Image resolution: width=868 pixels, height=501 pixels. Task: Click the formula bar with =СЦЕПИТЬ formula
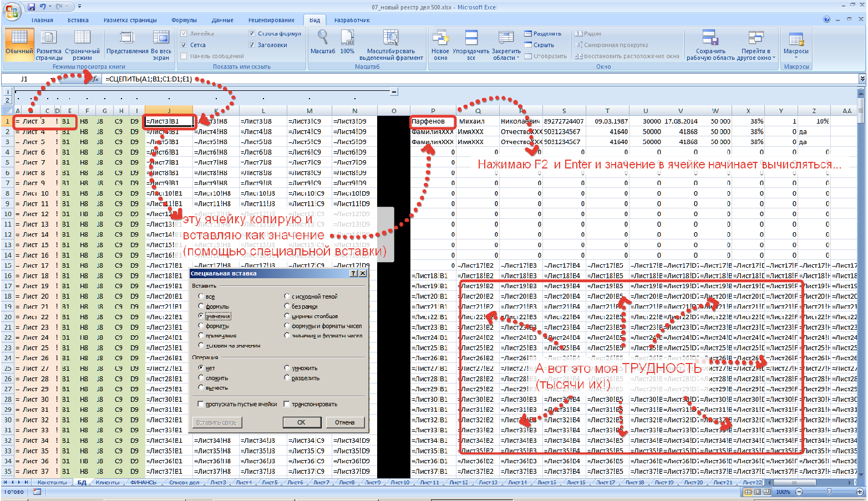pyautogui.click(x=480, y=79)
